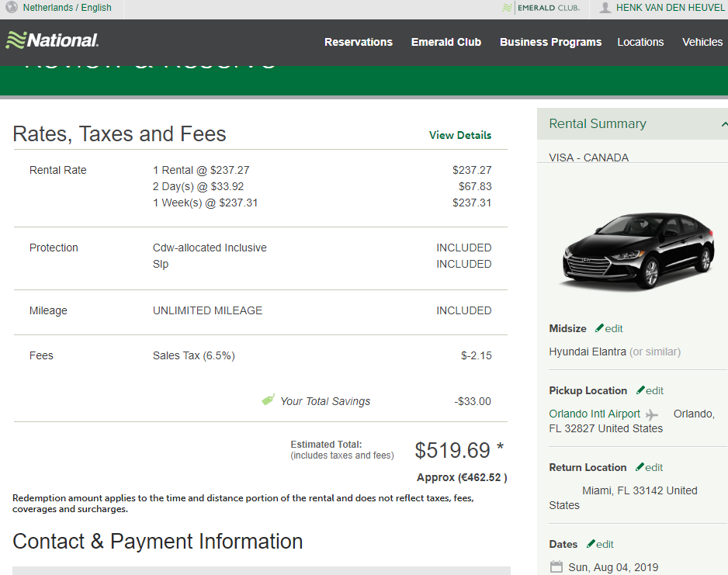Click the $-2.15 sales tax amount
Screen dimensions: 728x575
[477, 356]
